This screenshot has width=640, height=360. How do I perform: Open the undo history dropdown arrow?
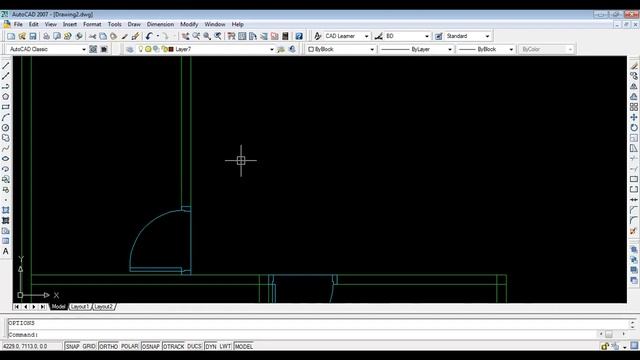tap(158, 36)
